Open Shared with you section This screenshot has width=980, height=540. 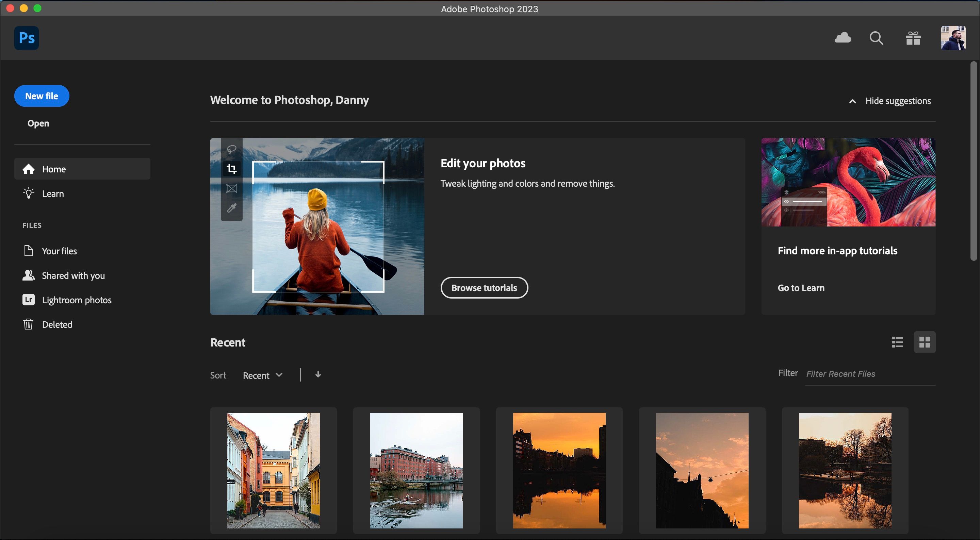point(73,275)
